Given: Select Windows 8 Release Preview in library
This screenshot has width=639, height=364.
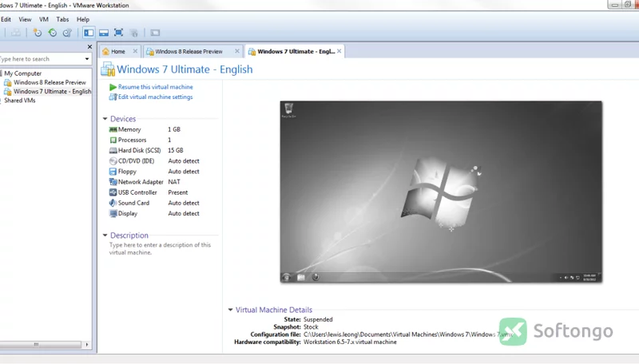Looking at the screenshot, I should pos(50,82).
